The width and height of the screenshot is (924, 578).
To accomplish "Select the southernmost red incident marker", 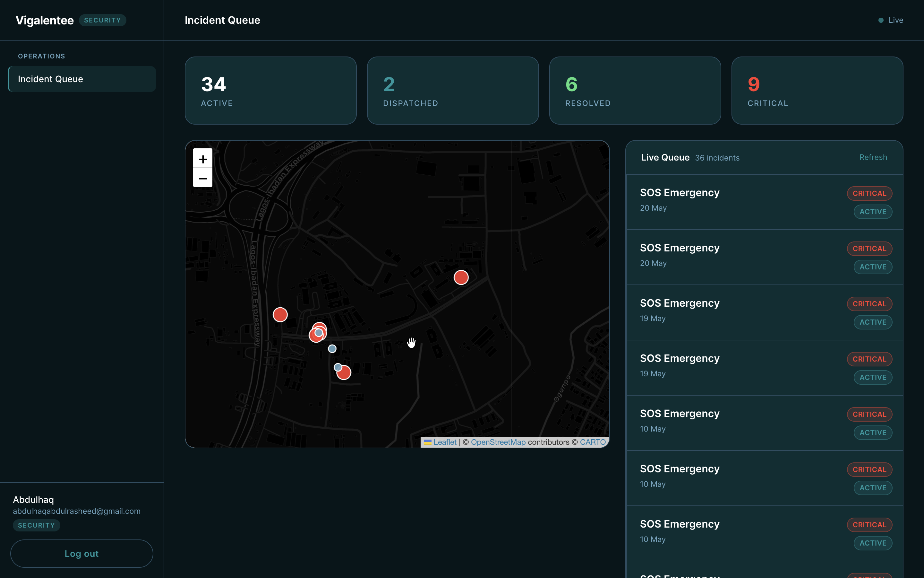I will (344, 373).
